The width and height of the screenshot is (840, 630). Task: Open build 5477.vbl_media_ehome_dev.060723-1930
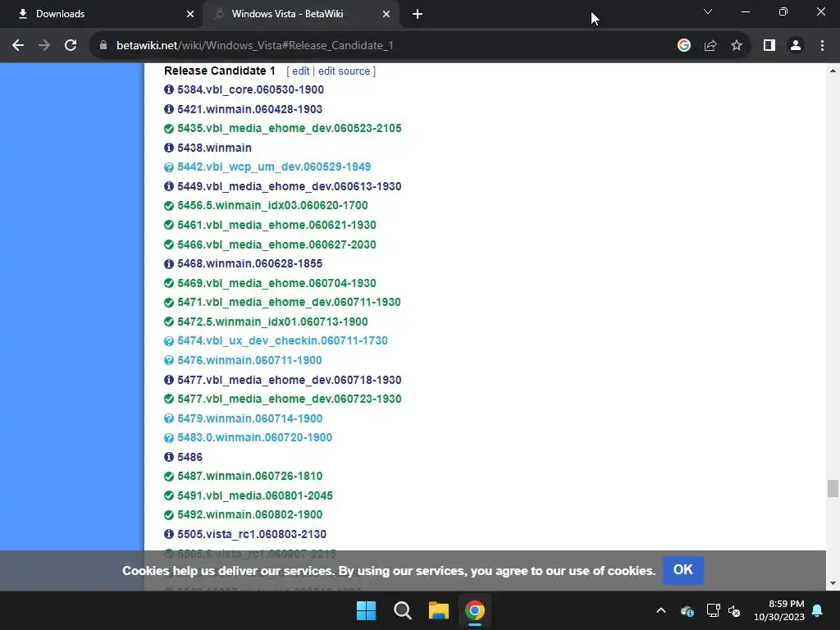coord(290,399)
